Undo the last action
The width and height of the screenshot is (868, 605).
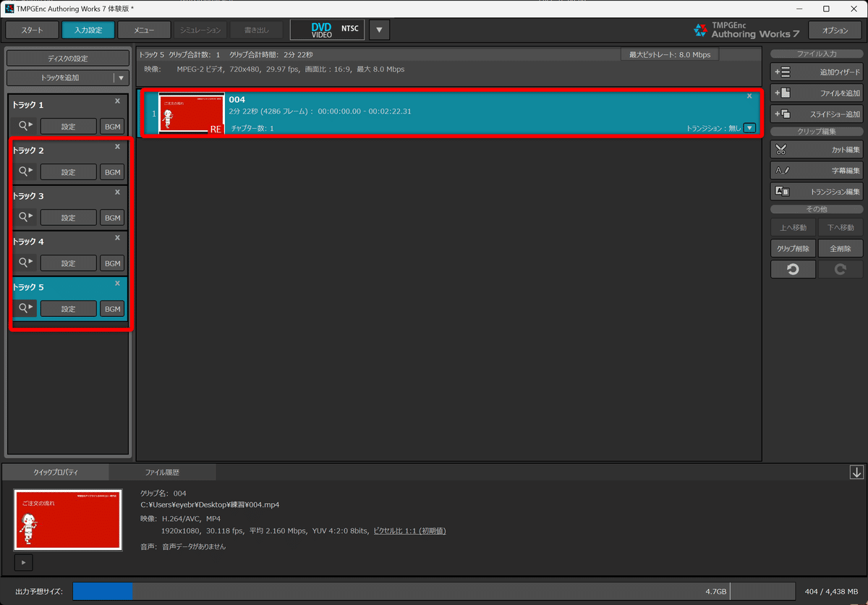(793, 269)
